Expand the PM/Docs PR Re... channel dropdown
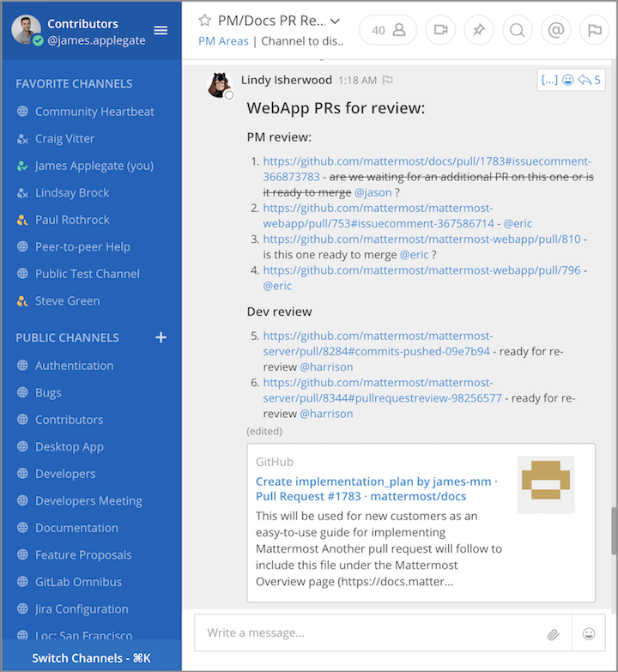This screenshot has width=618, height=672. pos(335,21)
